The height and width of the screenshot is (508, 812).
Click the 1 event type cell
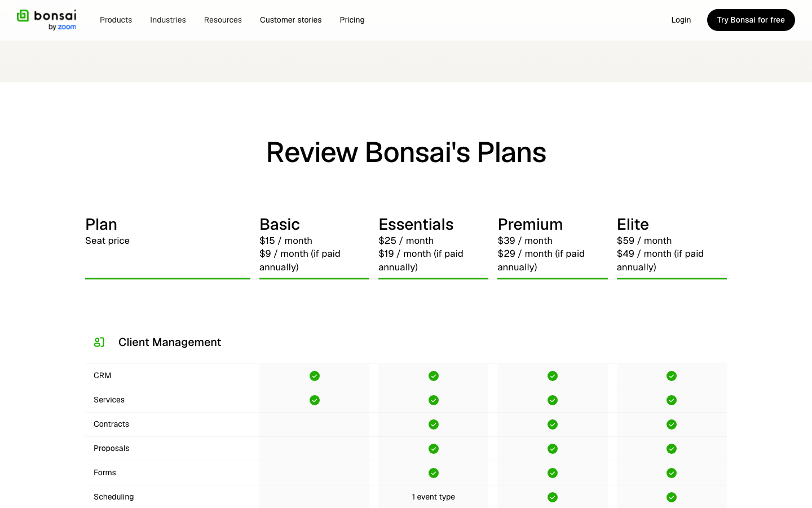pos(434,497)
